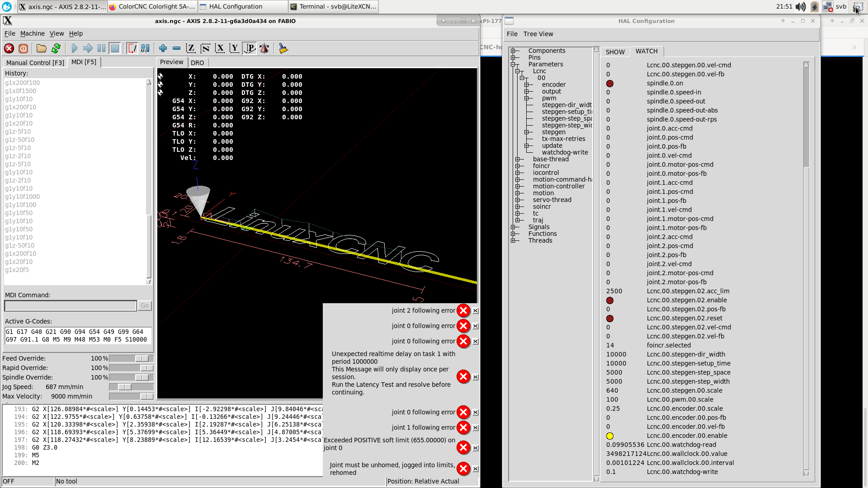The image size is (868, 488).
Task: Zoom in the preview with plus icon
Action: coord(163,48)
